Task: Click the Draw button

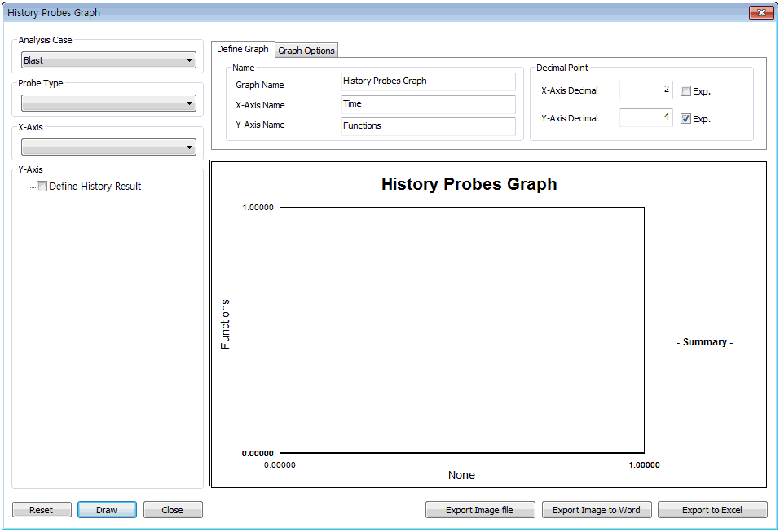Action: 107,510
